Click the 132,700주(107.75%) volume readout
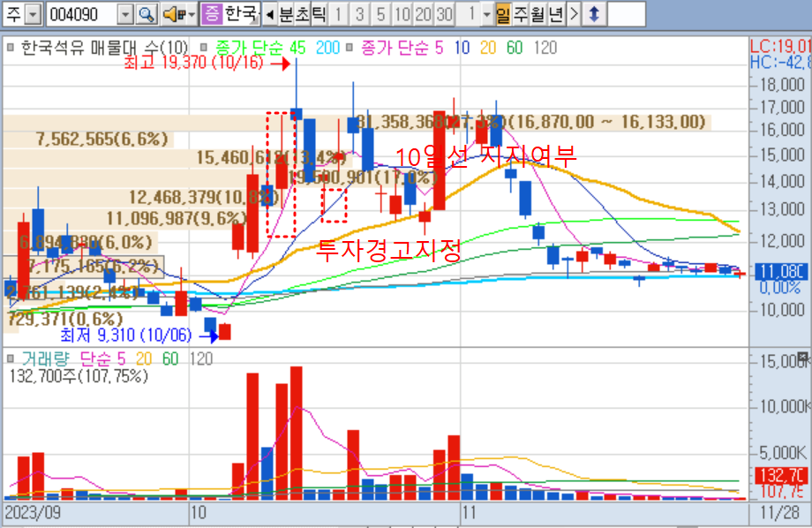812x528 pixels. 79,375
